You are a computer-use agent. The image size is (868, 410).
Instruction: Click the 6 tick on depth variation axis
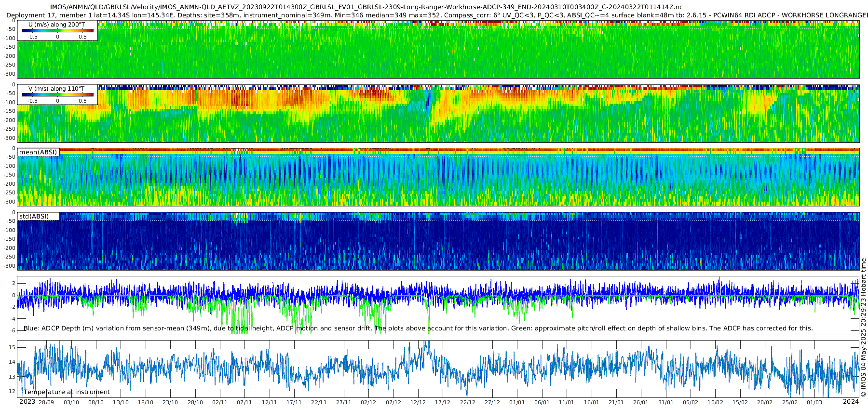coord(14,331)
